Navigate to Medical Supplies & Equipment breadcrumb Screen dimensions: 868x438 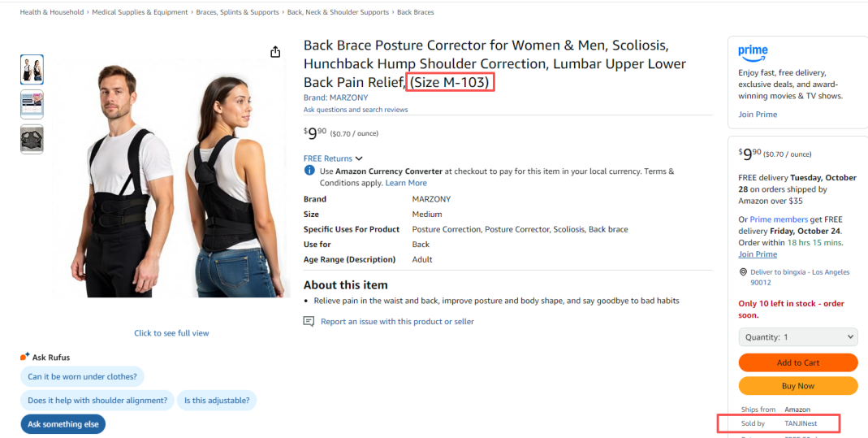coord(140,12)
